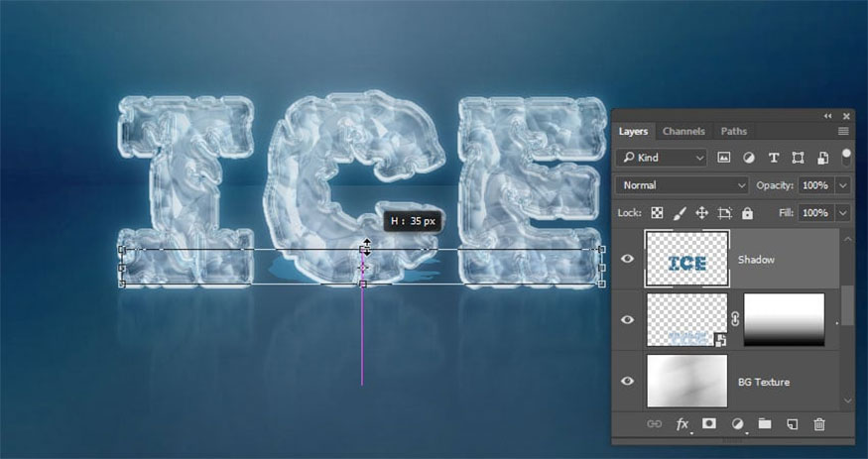868x459 pixels.
Task: Filter layers by adjustment layers icon
Action: [748, 158]
